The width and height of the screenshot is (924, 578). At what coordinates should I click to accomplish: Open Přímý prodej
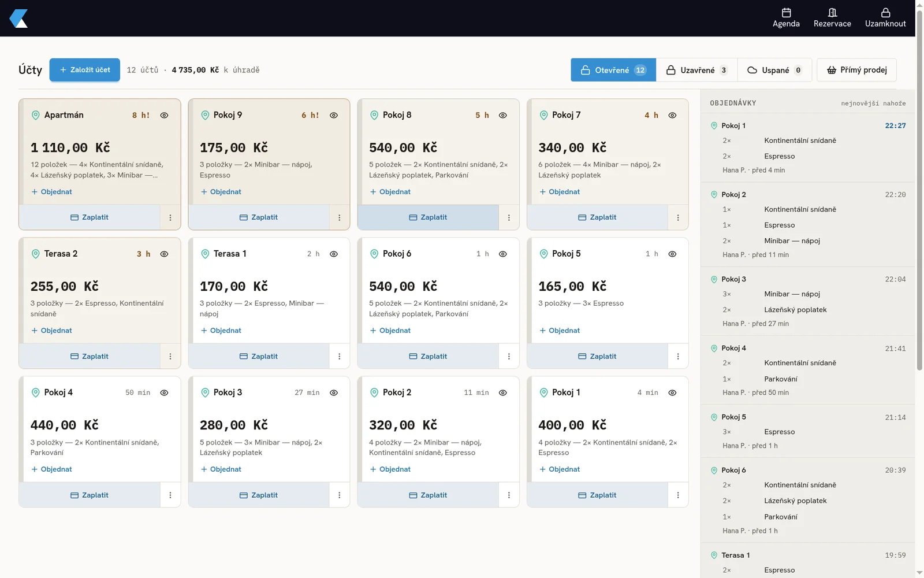pyautogui.click(x=856, y=70)
